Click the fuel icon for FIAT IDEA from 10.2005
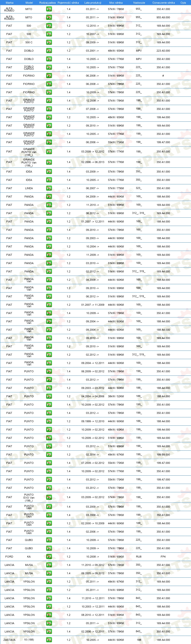The height and width of the screenshot is (644, 191). point(49,180)
